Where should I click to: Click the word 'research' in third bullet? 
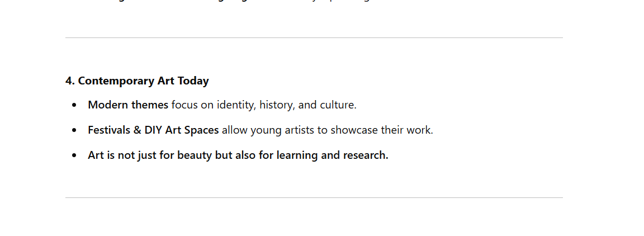point(366,155)
